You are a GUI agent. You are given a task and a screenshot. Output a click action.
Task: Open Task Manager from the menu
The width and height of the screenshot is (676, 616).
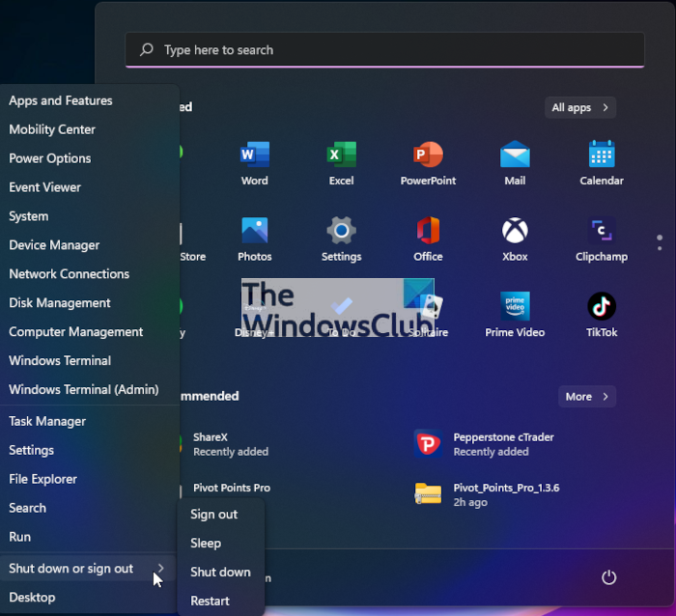(x=89, y=422)
